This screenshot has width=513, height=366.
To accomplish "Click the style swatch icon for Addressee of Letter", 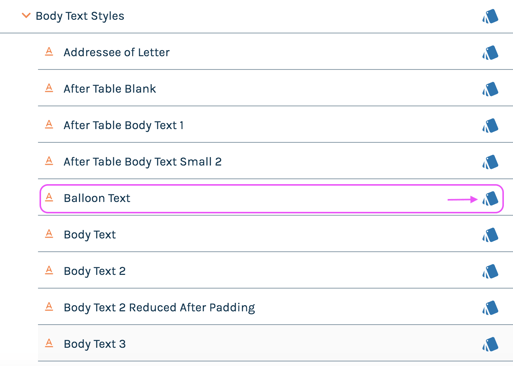I will pos(490,53).
